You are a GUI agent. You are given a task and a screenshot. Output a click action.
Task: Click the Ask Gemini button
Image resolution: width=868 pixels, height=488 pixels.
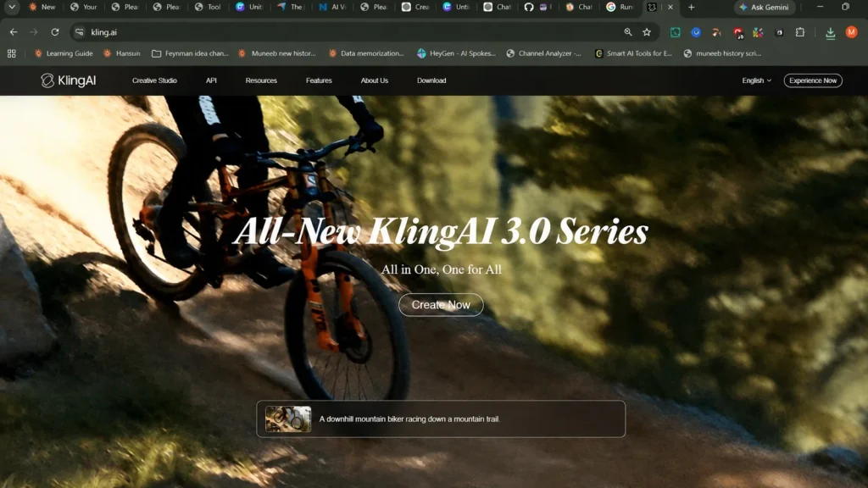765,7
